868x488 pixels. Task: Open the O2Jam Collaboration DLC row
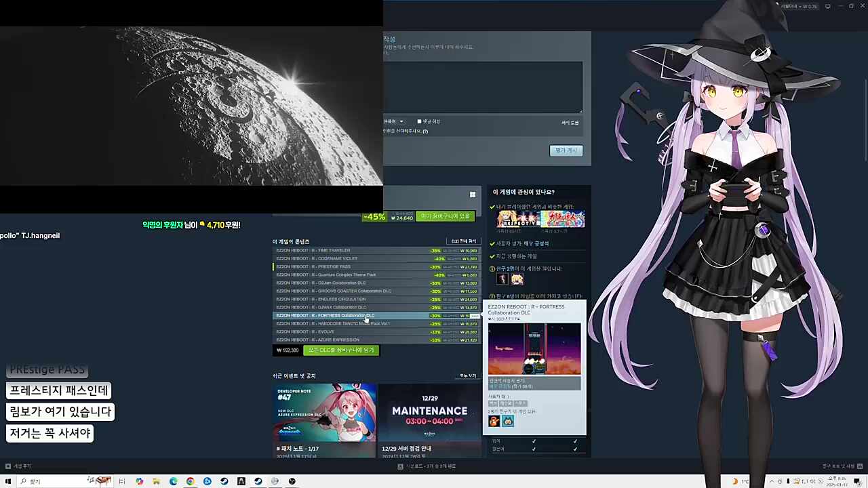(376, 283)
